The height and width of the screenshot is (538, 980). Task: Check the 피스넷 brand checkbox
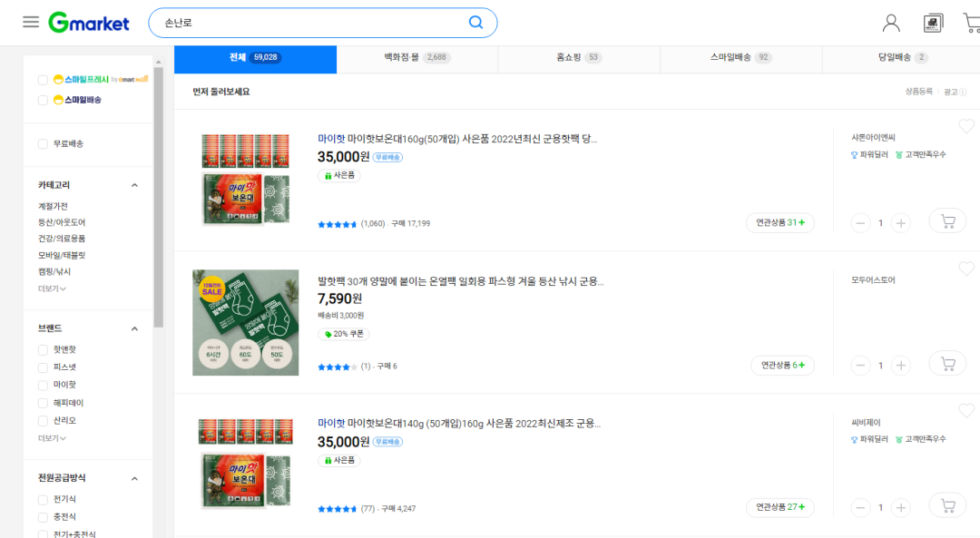(x=43, y=367)
